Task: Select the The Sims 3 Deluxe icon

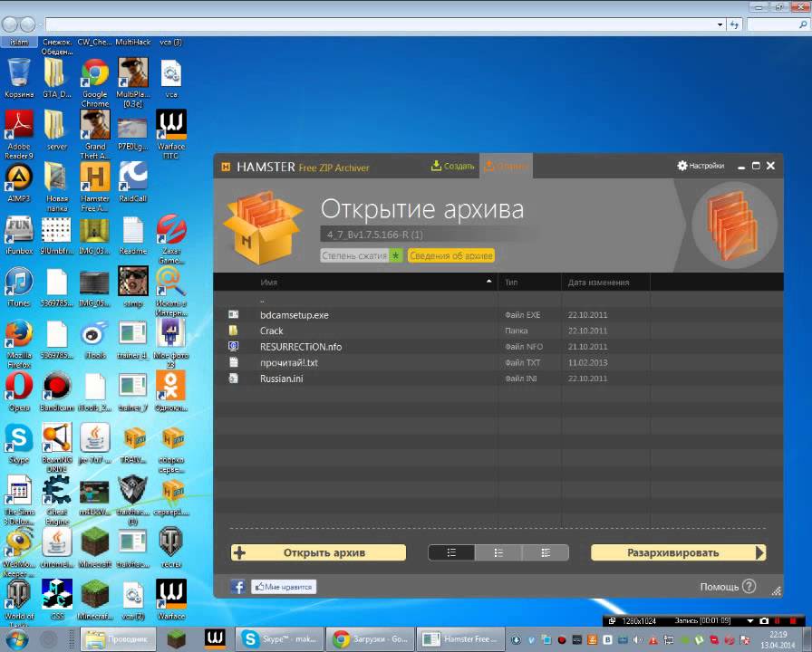Action: [19, 501]
